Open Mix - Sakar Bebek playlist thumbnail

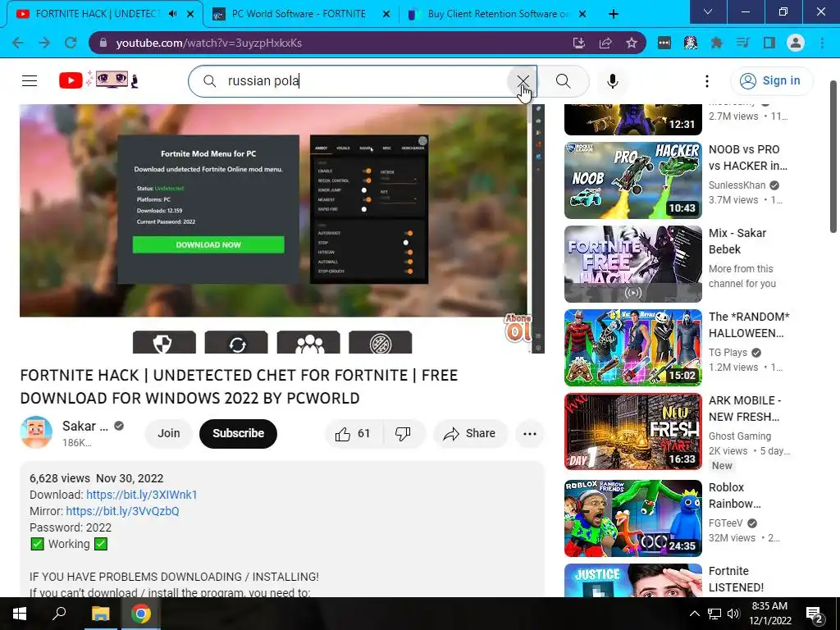point(633,264)
